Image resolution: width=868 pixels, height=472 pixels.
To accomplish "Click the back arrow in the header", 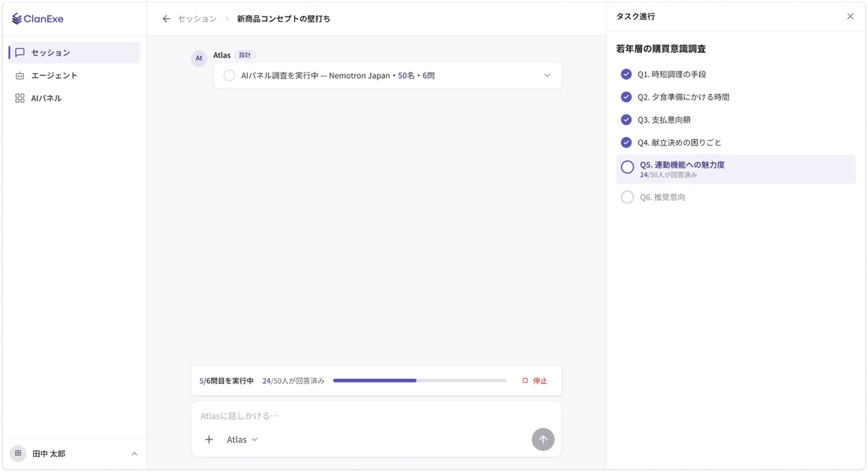I will [166, 19].
